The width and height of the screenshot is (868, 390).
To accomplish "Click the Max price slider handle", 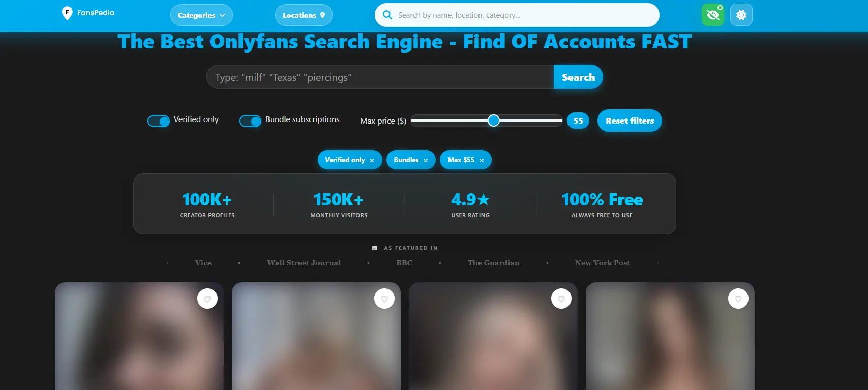I will [x=494, y=121].
